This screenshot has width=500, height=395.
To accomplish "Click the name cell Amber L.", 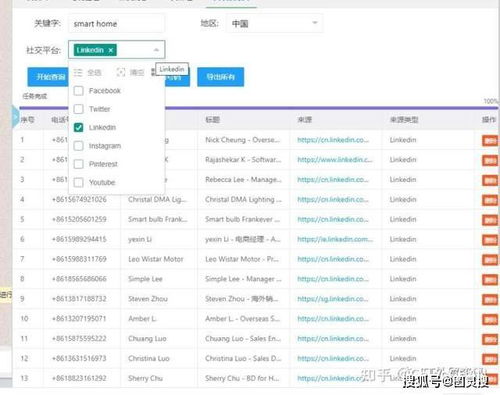I will (142, 319).
